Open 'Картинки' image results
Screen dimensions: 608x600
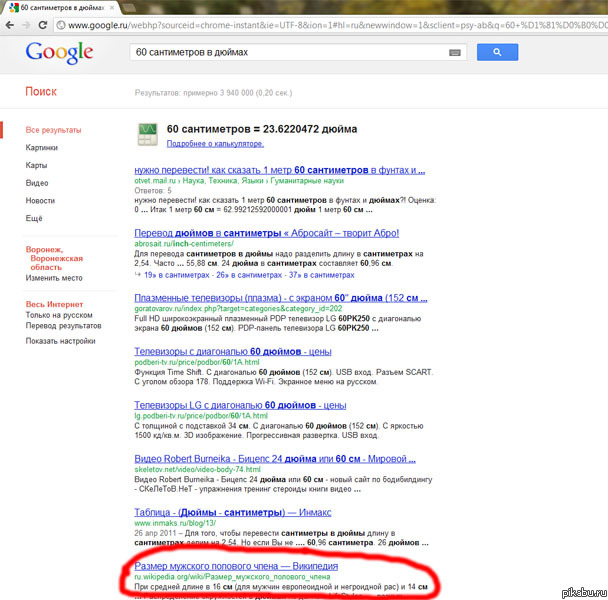(42, 148)
